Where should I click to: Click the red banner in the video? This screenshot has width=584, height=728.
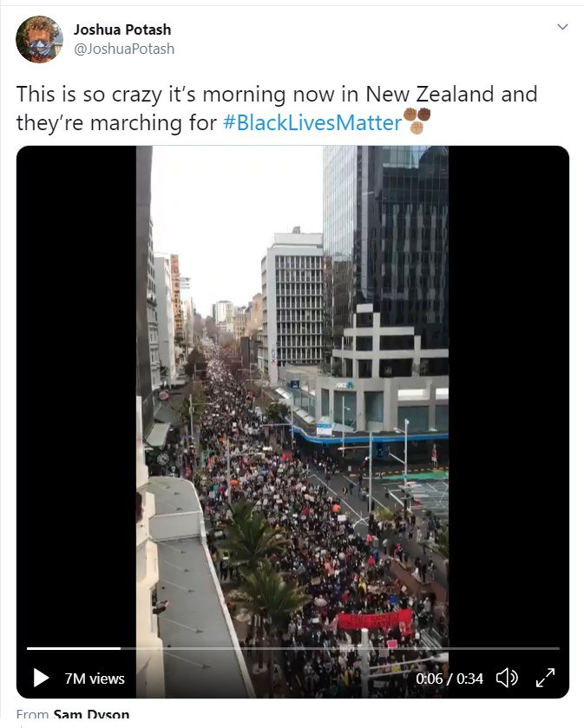375,620
